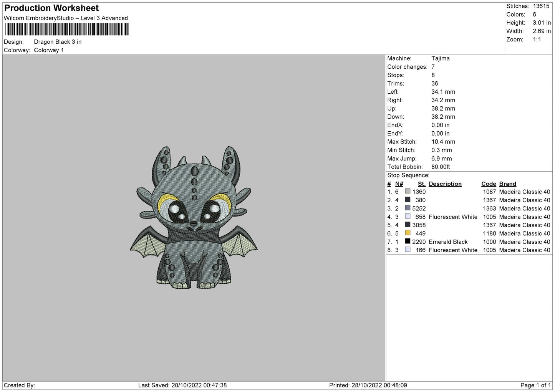
Task: Click the Colorway 1 value
Action: 49,50
